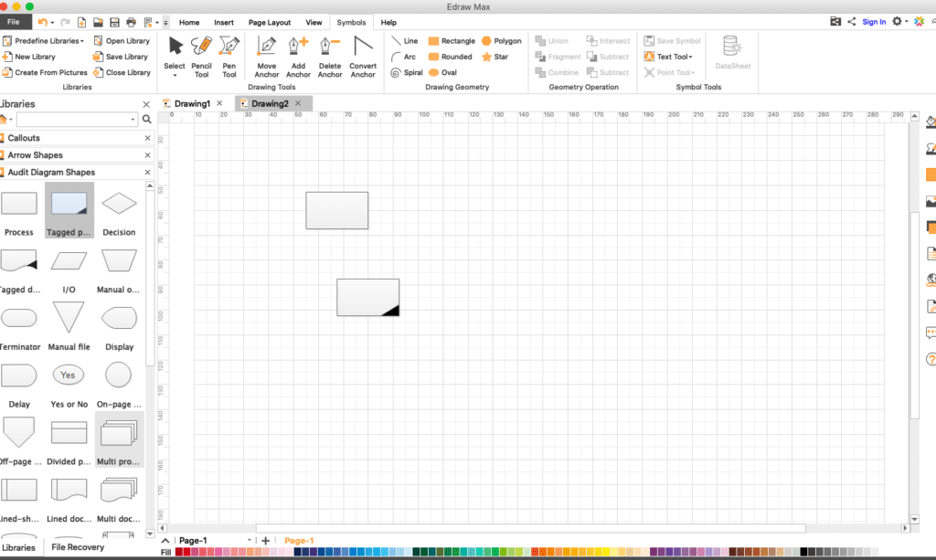The image size is (936, 560).
Task: Select the Convert Anchor tool
Action: click(x=362, y=55)
